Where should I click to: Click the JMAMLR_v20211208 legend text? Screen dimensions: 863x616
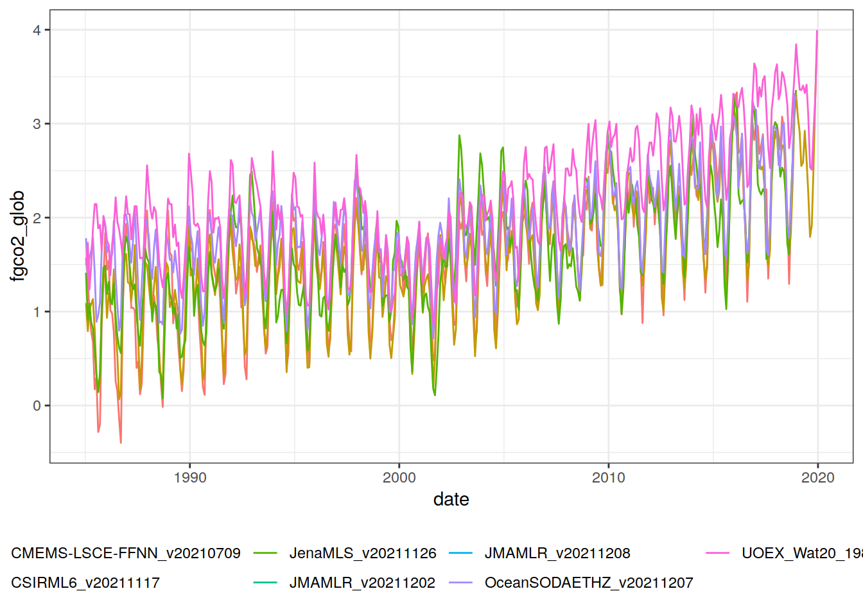coord(557,553)
